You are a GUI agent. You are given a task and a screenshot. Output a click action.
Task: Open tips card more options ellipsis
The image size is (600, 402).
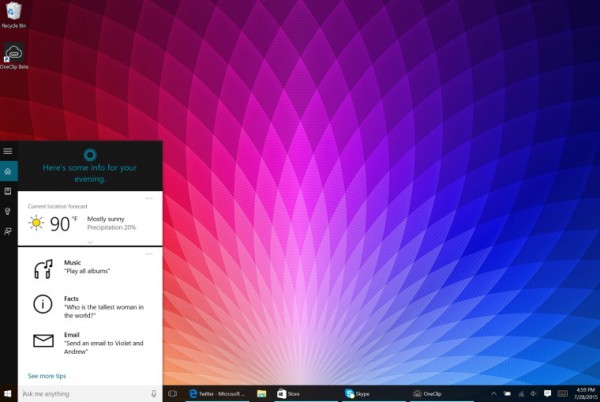[x=149, y=254]
